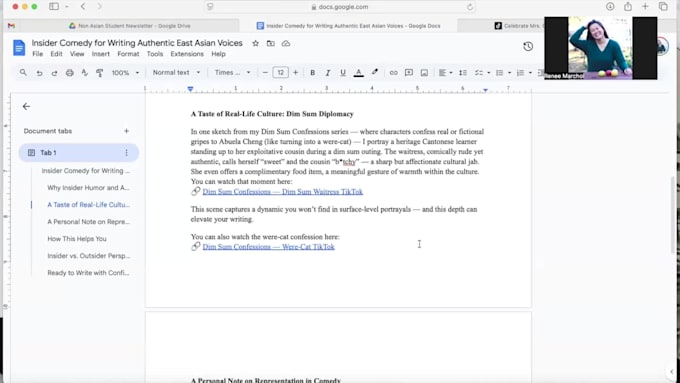Viewport: 680px width, 383px height.
Task: Switch to Non Asian Student Newsletter tab
Action: (130, 26)
